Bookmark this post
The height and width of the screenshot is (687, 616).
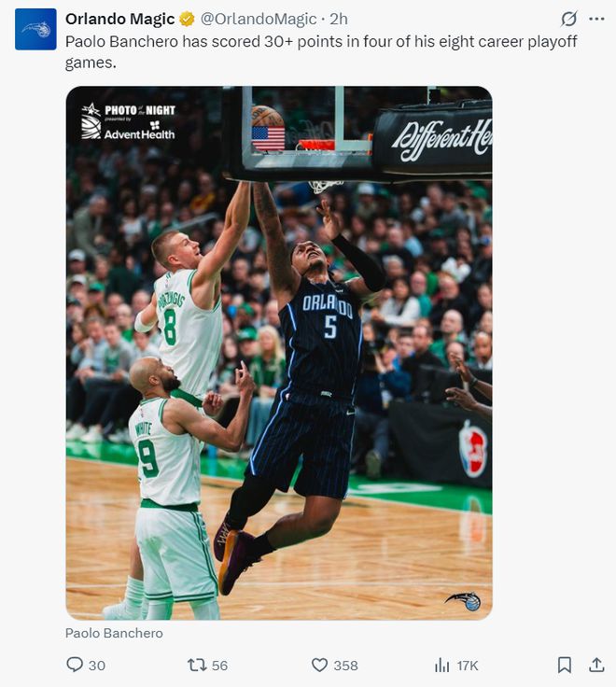565,666
